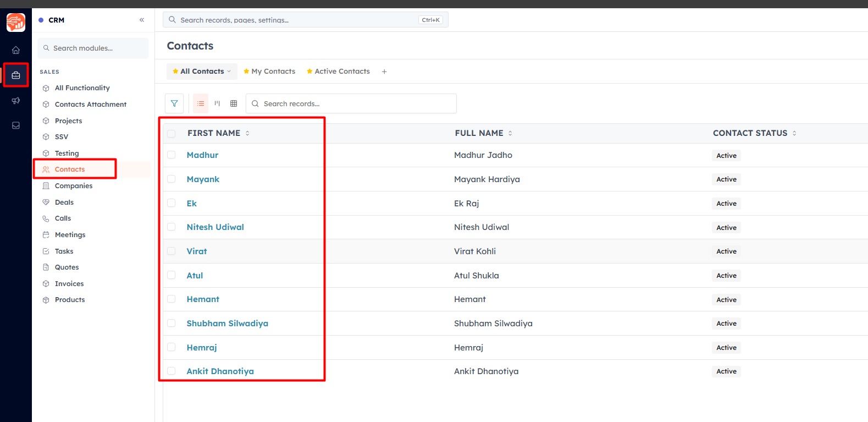Click the Deals icon in sidebar
This screenshot has width=868, height=422.
pyautogui.click(x=46, y=202)
